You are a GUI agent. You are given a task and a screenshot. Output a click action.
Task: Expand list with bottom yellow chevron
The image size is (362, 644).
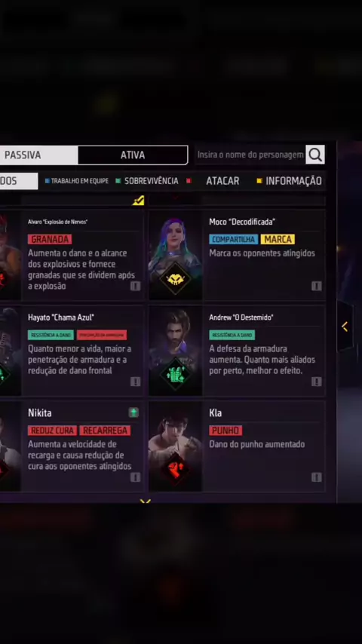click(x=145, y=501)
